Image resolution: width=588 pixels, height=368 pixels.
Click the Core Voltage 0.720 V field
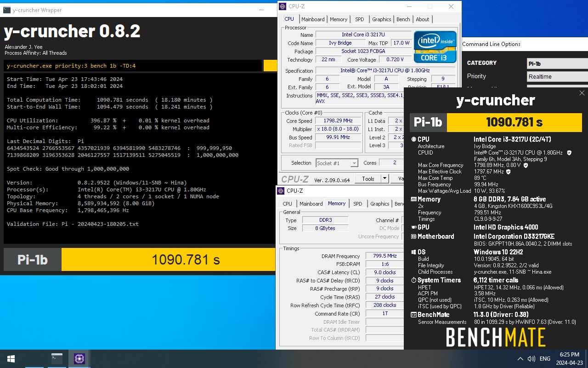395,59
